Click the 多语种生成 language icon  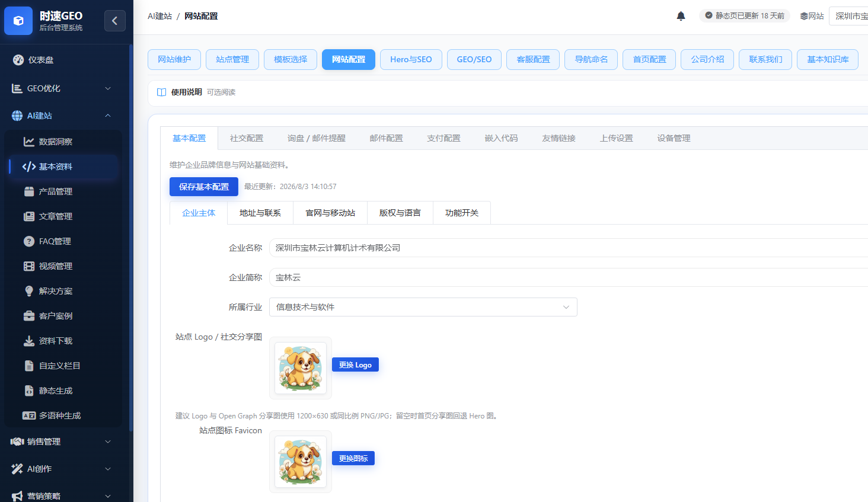click(29, 415)
